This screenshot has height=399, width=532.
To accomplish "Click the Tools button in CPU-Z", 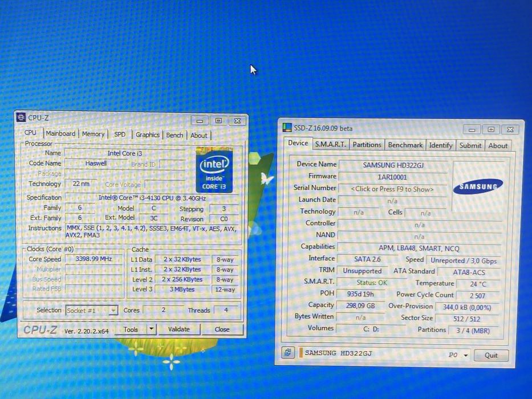I will 131,329.
